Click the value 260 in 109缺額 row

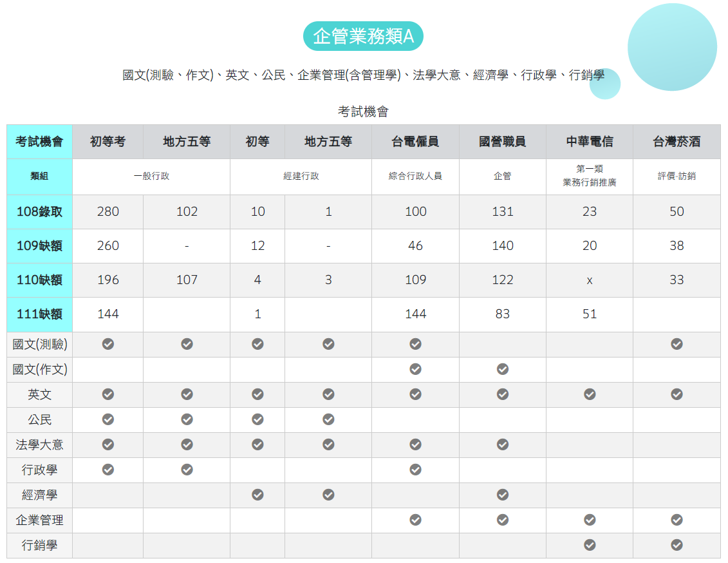(108, 245)
